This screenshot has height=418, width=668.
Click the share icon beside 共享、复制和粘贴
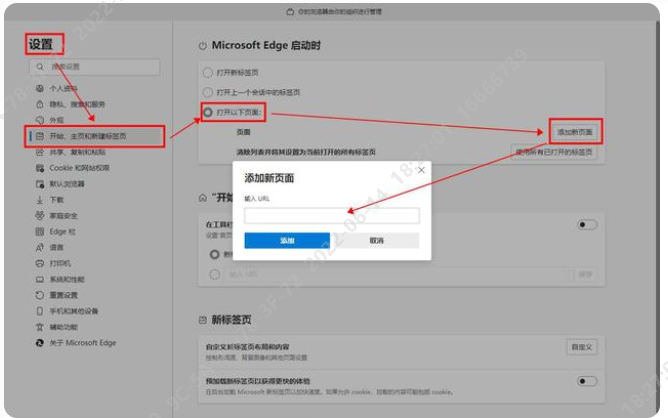tap(40, 152)
